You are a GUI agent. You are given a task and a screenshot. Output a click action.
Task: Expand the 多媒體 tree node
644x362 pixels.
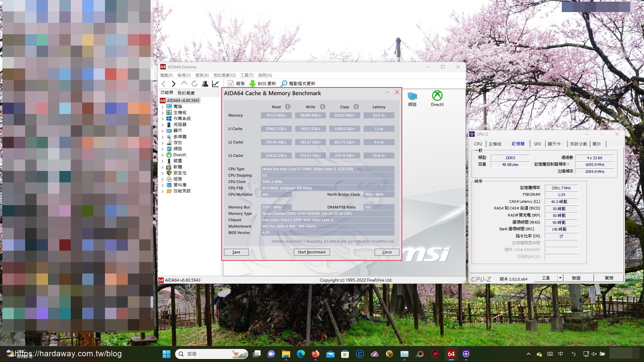click(163, 137)
